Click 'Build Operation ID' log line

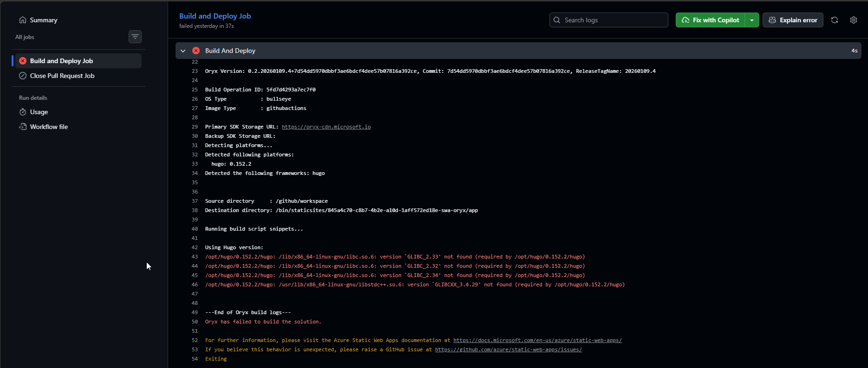260,90
